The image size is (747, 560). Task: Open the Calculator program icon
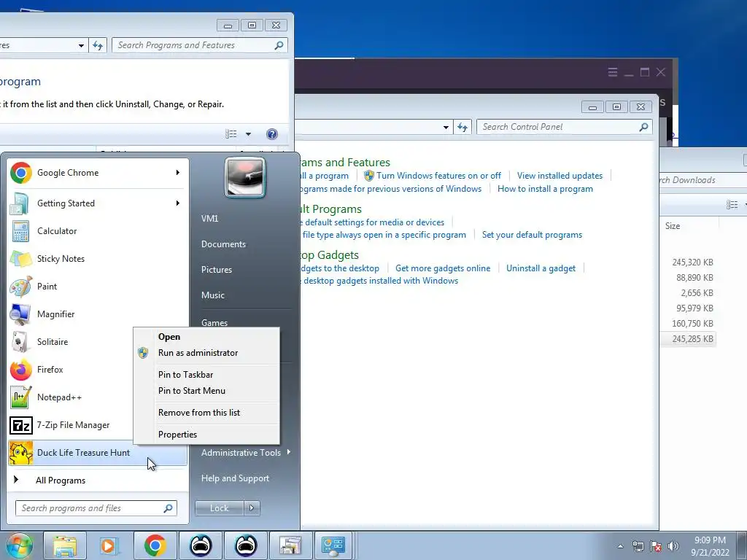pos(20,231)
